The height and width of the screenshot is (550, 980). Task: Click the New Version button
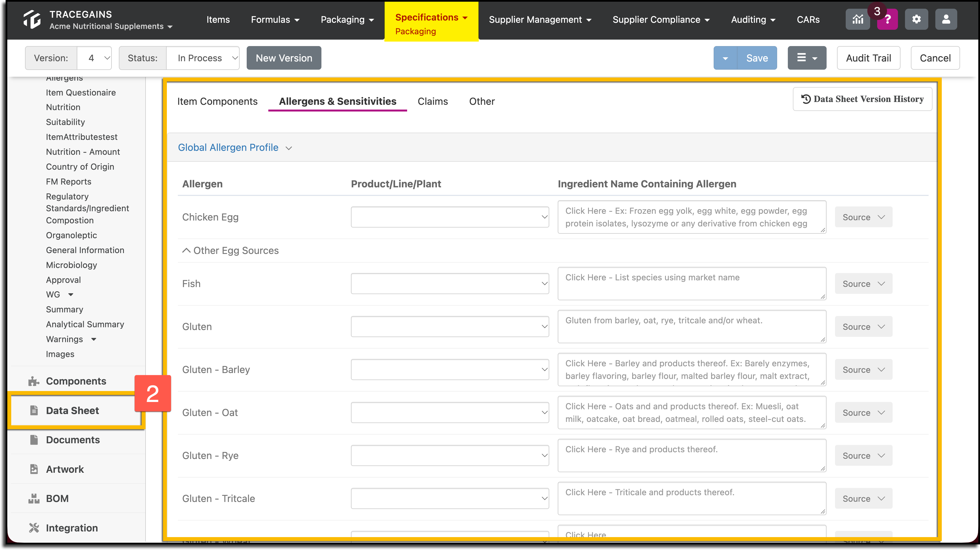click(x=284, y=58)
